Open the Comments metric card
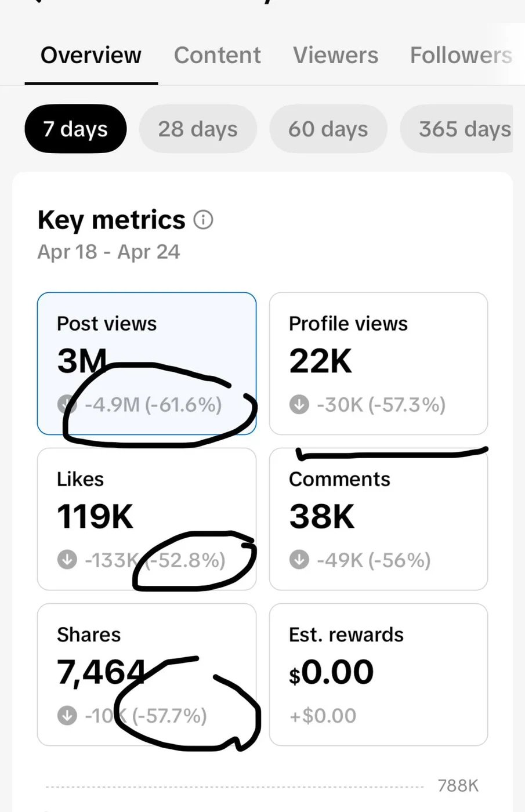This screenshot has height=812, width=525. click(x=379, y=519)
